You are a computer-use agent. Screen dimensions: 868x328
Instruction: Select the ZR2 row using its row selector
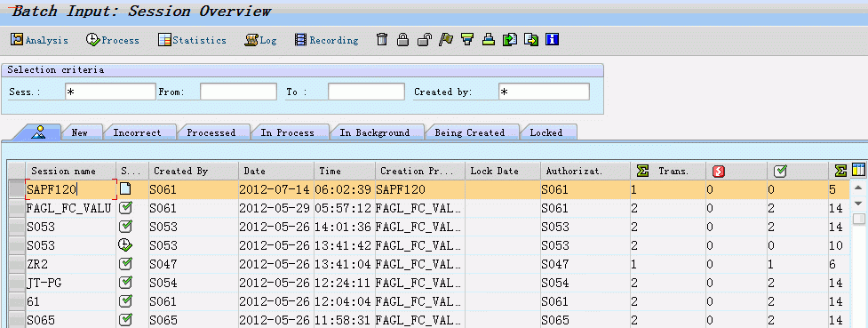tap(17, 264)
